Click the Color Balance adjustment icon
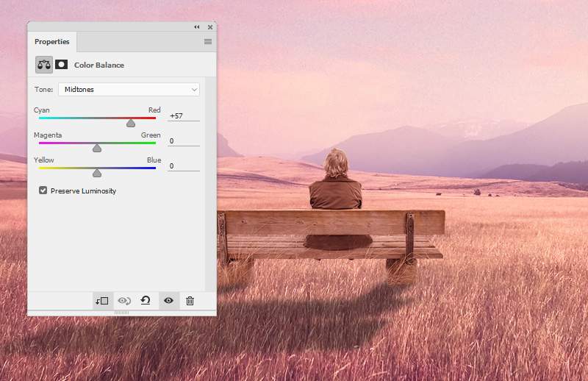Viewport: 588px width, 381px height. tap(44, 65)
